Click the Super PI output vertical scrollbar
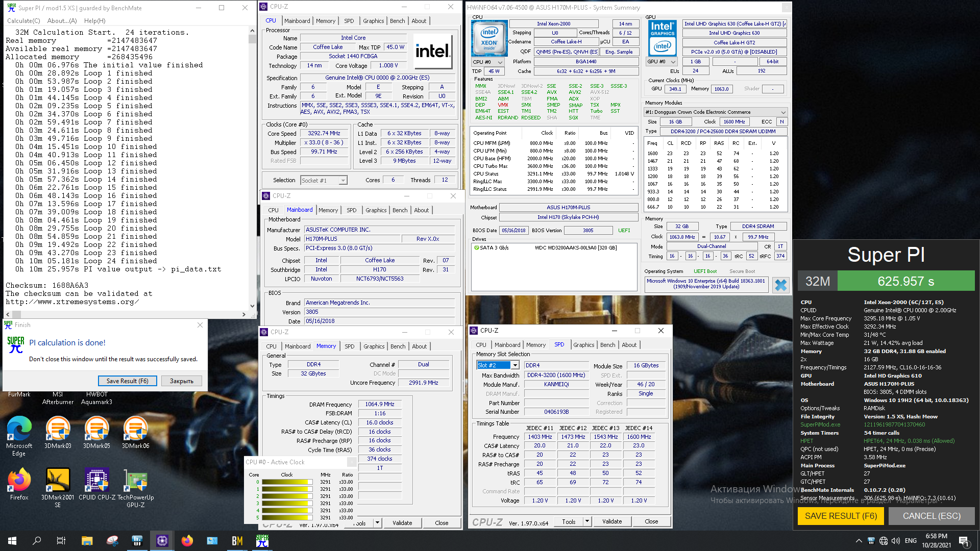Image resolution: width=980 pixels, height=551 pixels. tap(252, 168)
